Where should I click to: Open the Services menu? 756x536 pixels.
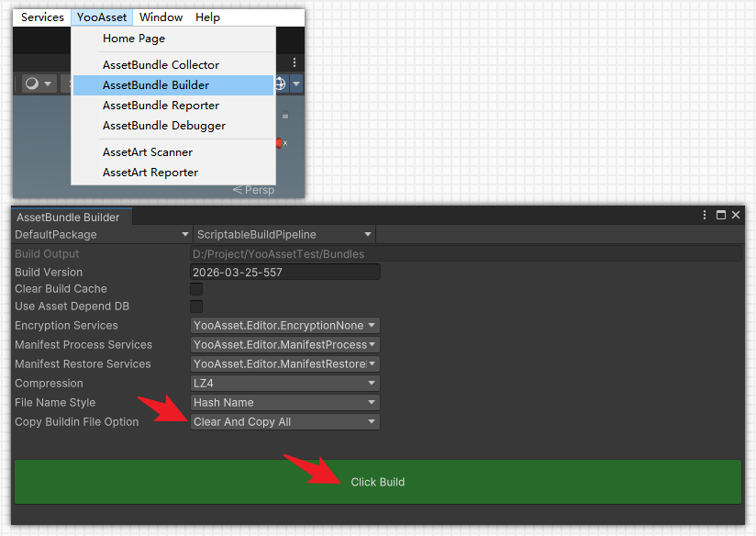42,17
